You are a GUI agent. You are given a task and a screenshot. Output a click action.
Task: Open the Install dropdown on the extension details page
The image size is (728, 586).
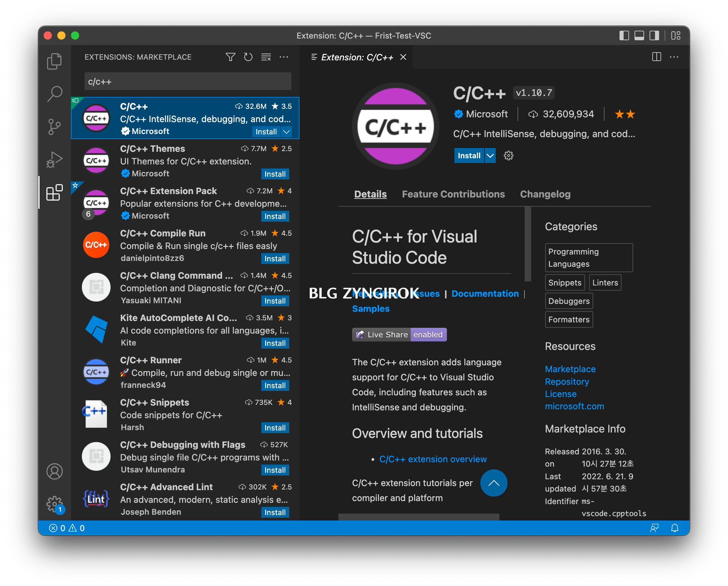(x=490, y=156)
